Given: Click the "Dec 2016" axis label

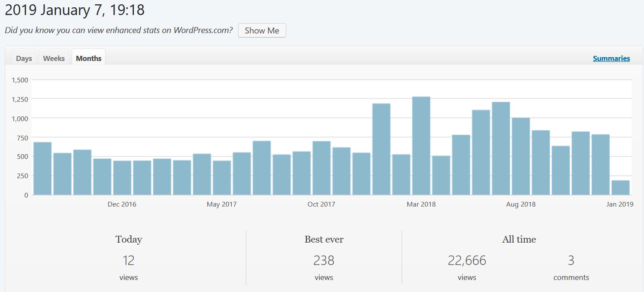Looking at the screenshot, I should point(122,204).
